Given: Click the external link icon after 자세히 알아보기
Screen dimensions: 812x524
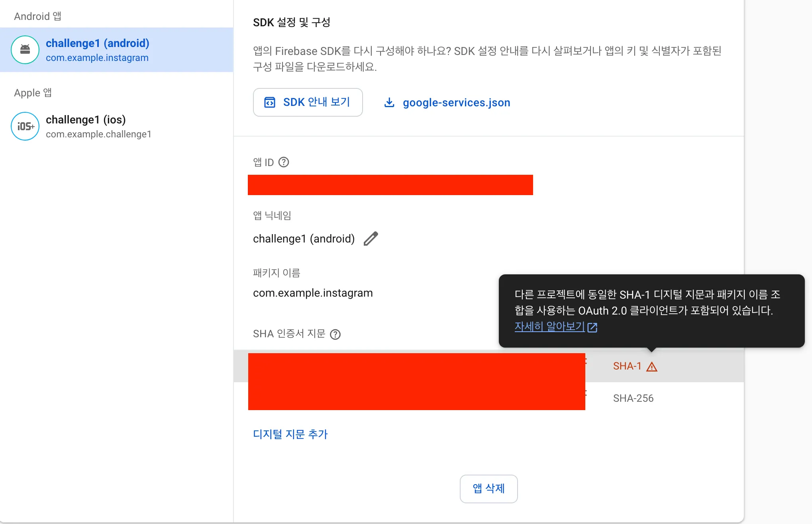Looking at the screenshot, I should pos(592,327).
